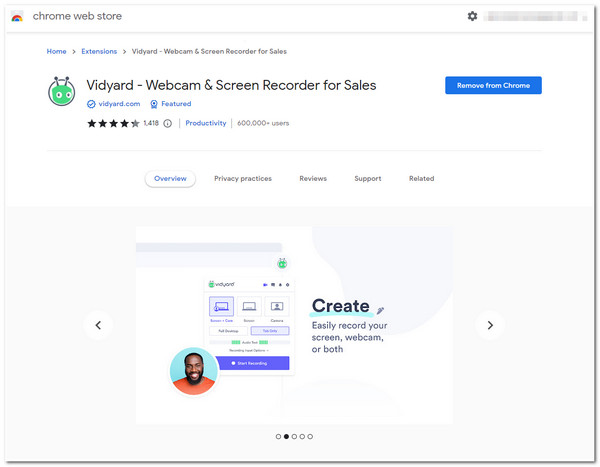Click the extension title heading
This screenshot has width=600, height=467.
231,85
